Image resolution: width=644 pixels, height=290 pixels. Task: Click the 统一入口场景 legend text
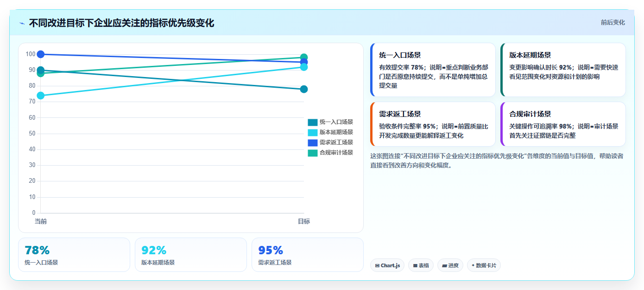tap(336, 122)
